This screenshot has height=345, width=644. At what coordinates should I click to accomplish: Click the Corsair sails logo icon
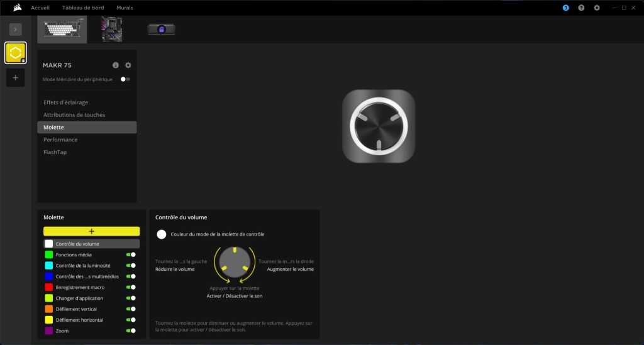point(18,8)
